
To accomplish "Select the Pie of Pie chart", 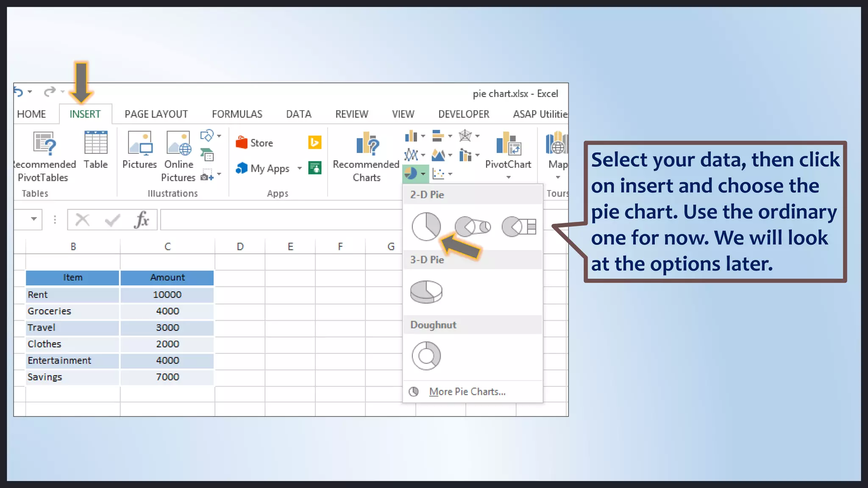I will [x=473, y=227].
